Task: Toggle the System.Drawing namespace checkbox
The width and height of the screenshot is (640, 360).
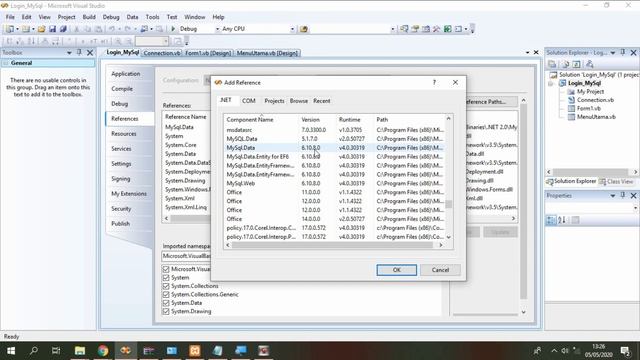Action: pyautogui.click(x=166, y=311)
